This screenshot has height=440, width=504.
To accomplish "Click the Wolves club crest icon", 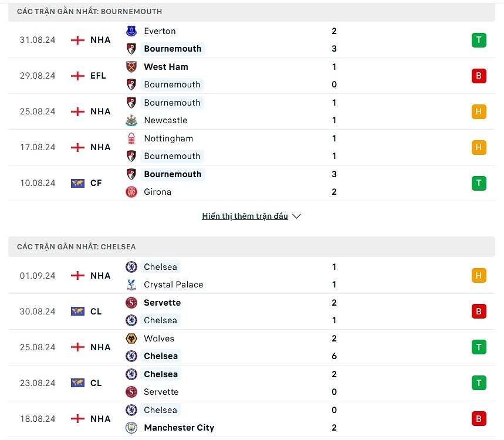I will pyautogui.click(x=131, y=339).
